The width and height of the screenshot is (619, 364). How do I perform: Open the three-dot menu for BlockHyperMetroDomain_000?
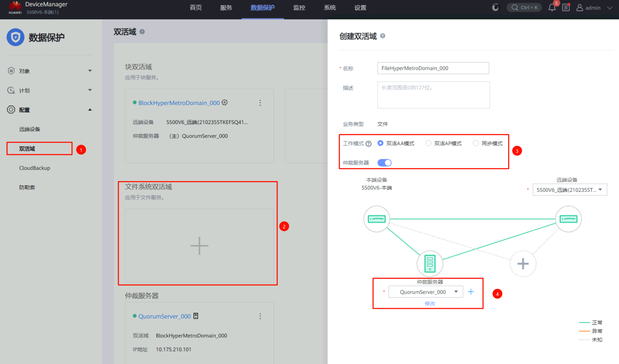260,103
